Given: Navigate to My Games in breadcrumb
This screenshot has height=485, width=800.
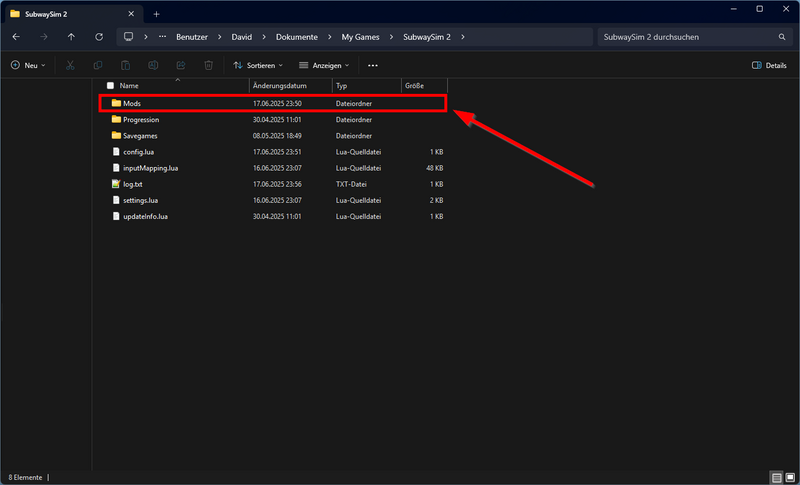Looking at the screenshot, I should pyautogui.click(x=360, y=37).
